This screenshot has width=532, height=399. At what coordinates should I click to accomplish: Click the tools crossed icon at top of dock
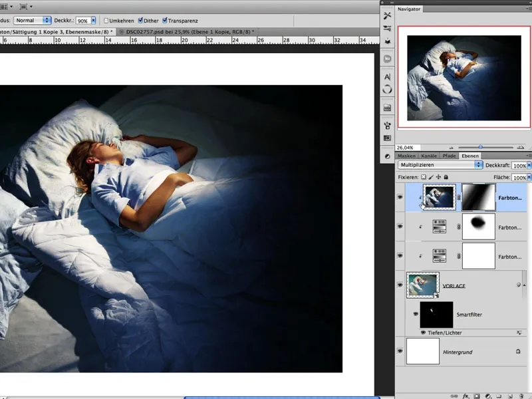click(388, 15)
